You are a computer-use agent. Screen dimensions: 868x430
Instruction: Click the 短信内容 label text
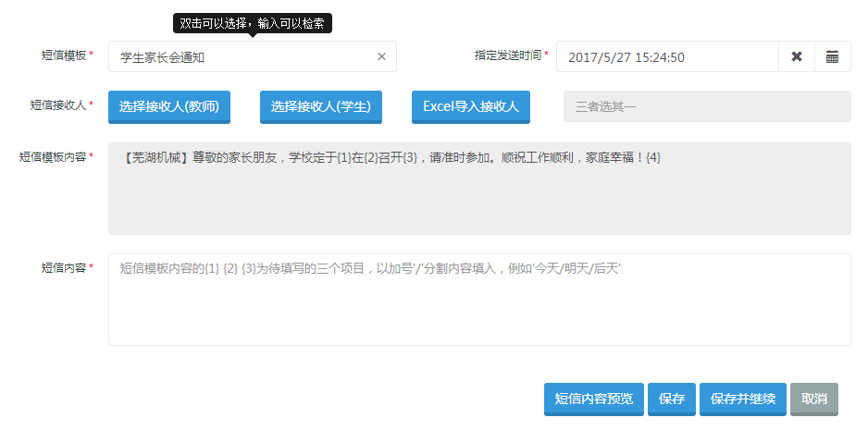click(64, 267)
